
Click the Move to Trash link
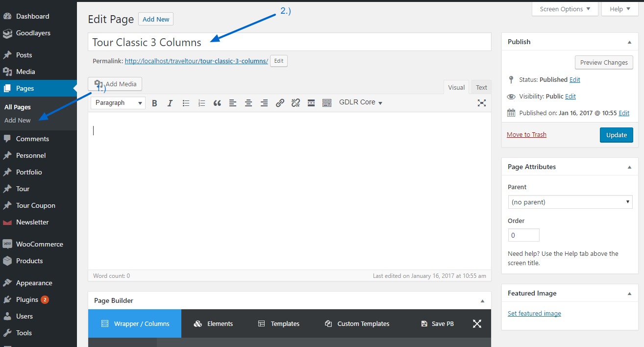pyautogui.click(x=526, y=135)
